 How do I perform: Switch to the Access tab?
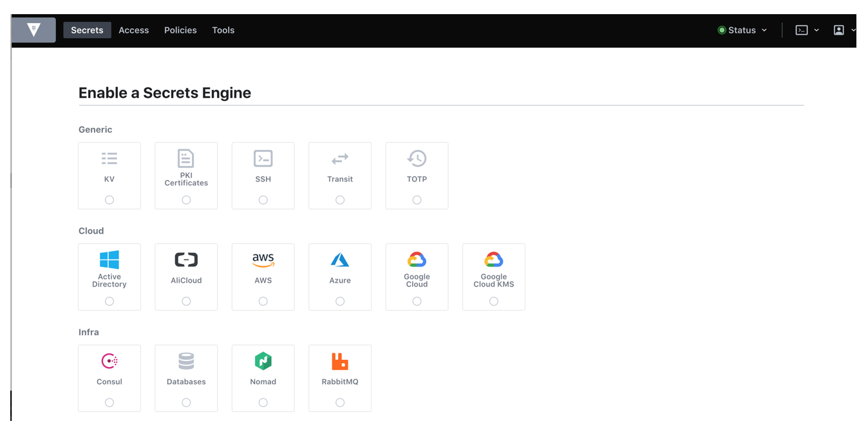(133, 30)
